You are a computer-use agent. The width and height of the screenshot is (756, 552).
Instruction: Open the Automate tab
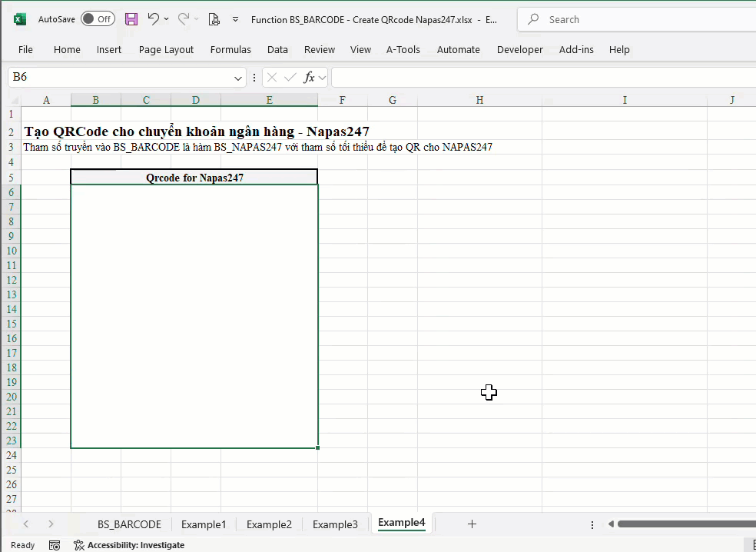coord(459,50)
